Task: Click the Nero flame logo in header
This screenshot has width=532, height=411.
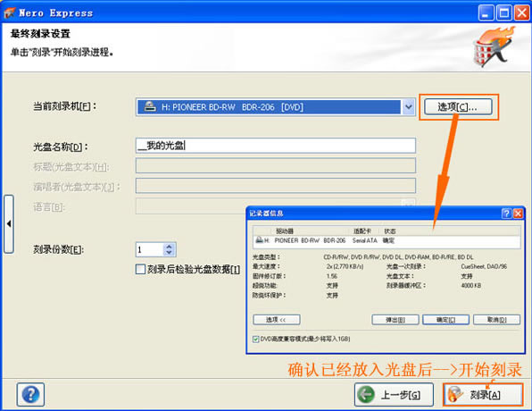Action: point(493,46)
